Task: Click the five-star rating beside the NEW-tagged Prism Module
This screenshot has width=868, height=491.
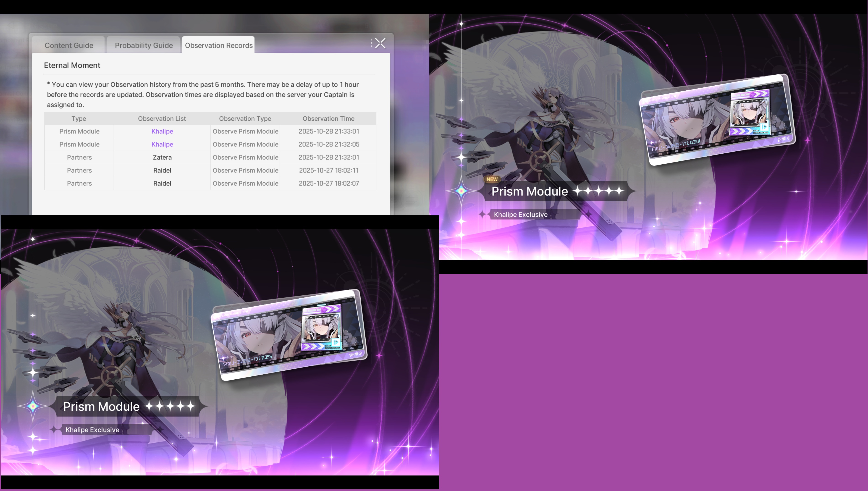Action: pos(598,191)
